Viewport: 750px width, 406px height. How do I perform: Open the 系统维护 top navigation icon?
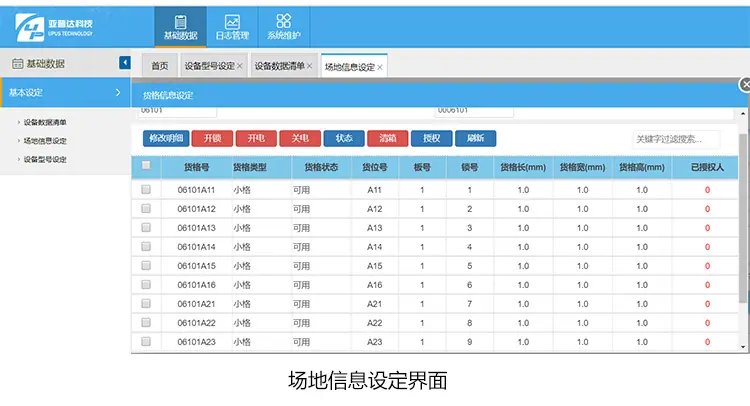tap(284, 27)
